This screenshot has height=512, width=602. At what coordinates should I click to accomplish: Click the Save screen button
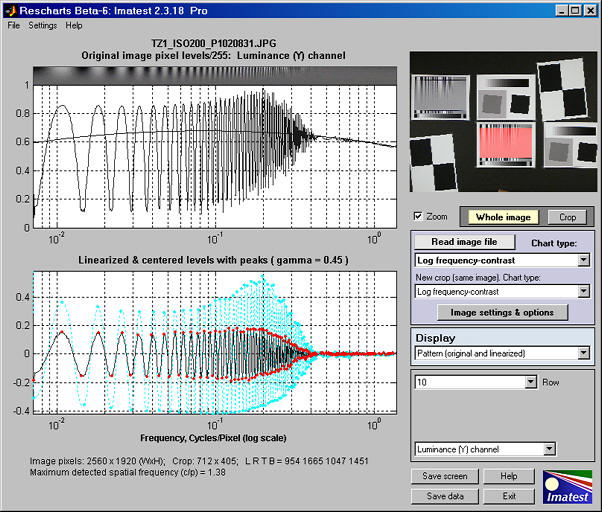pyautogui.click(x=445, y=476)
